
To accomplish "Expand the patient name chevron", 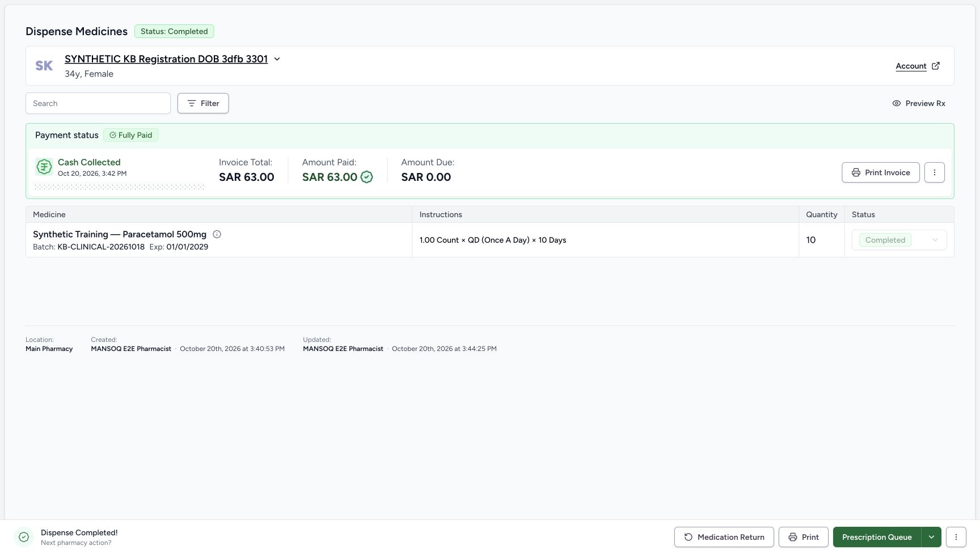I will (277, 59).
